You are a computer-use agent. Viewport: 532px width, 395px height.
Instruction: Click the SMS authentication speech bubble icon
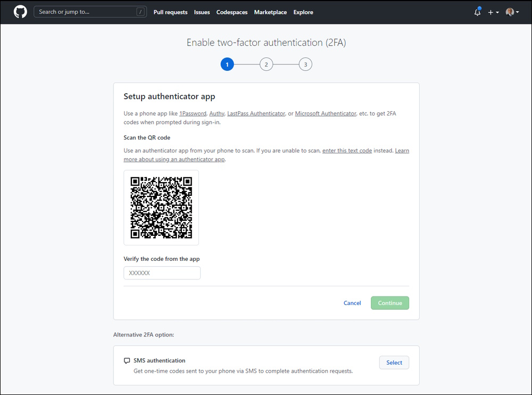coord(127,361)
